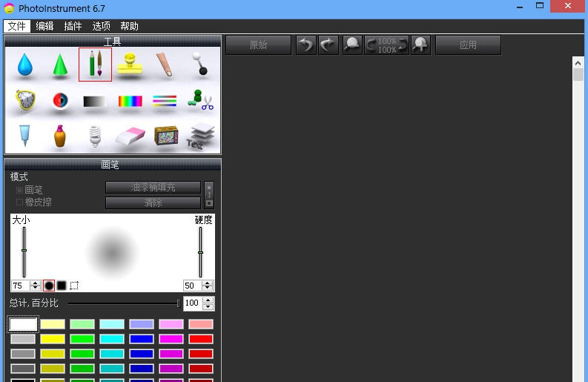Open the 文件 menu
The width and height of the screenshot is (588, 382).
pos(17,26)
